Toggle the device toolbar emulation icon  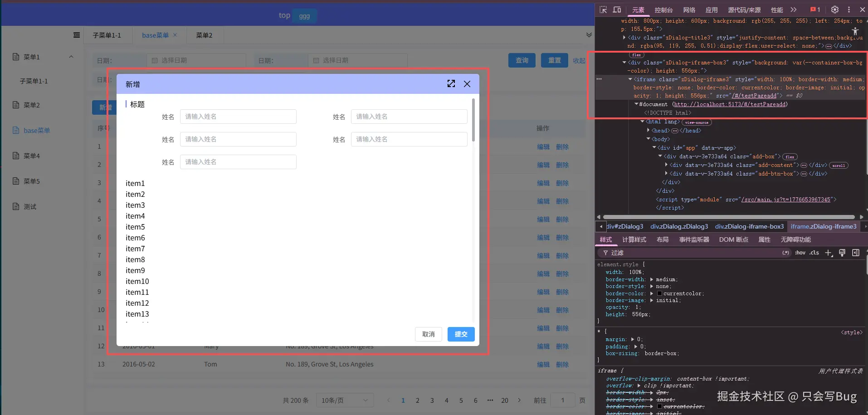(x=617, y=10)
